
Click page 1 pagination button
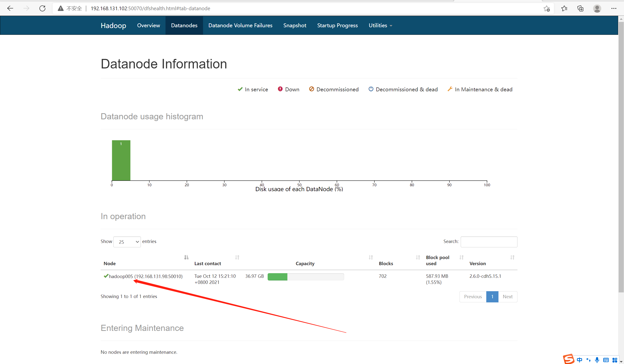(493, 296)
